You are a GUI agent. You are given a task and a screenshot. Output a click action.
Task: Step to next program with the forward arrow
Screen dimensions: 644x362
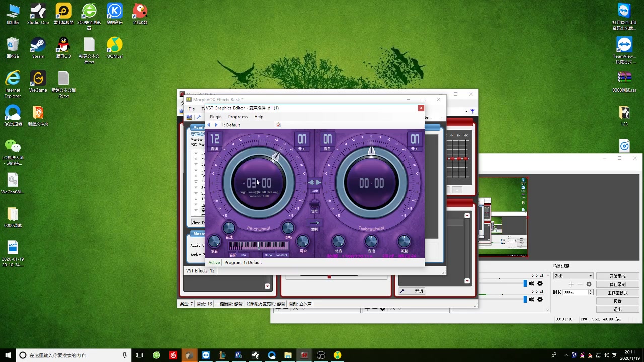click(x=216, y=125)
